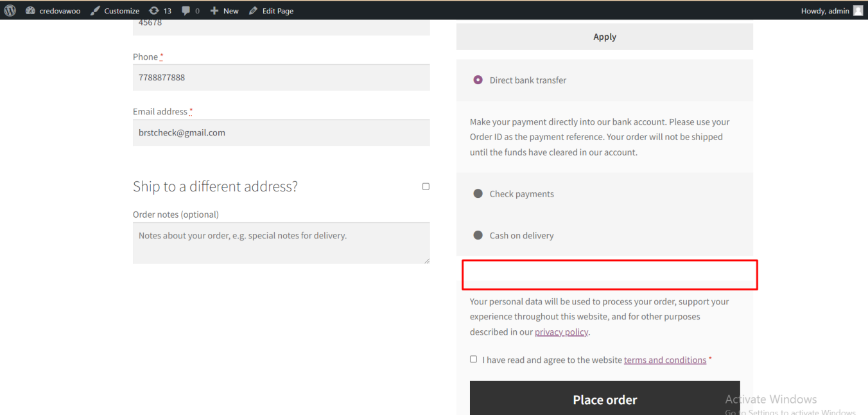The width and height of the screenshot is (868, 415).
Task: Click the Customize paintbrush icon
Action: [95, 10]
